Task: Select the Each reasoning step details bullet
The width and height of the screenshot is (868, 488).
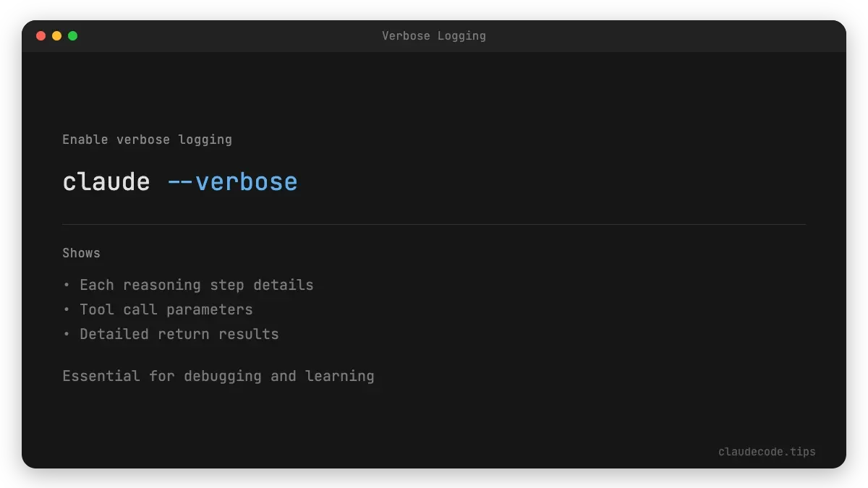Action: point(196,285)
